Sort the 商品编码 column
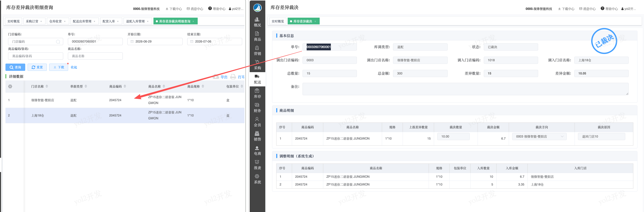This screenshot has width=644, height=212. (125, 86)
